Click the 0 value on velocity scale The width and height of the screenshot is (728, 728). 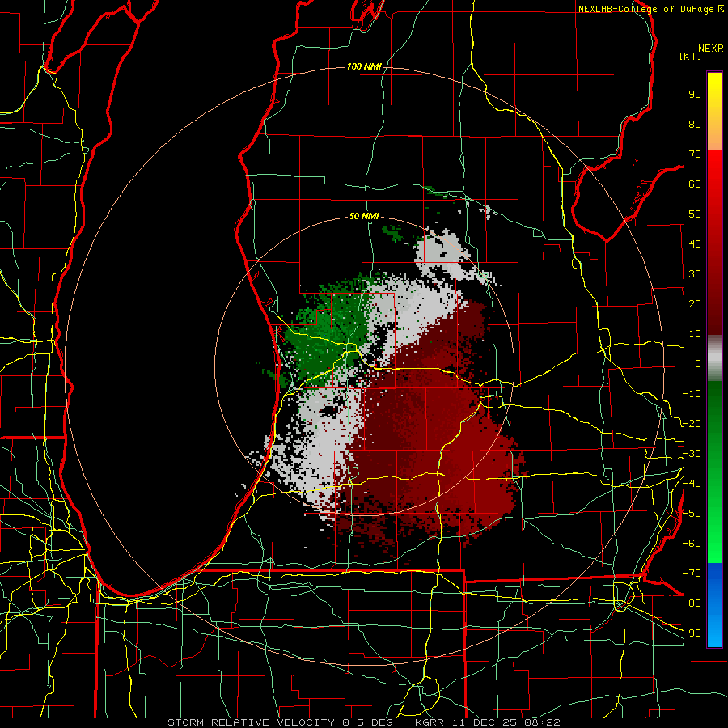698,364
